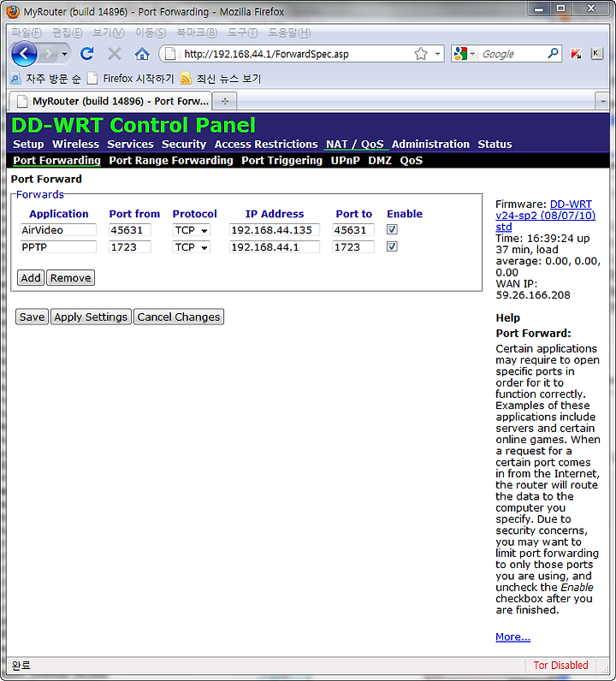Open the navigation history dropdown arrow

tap(65, 54)
